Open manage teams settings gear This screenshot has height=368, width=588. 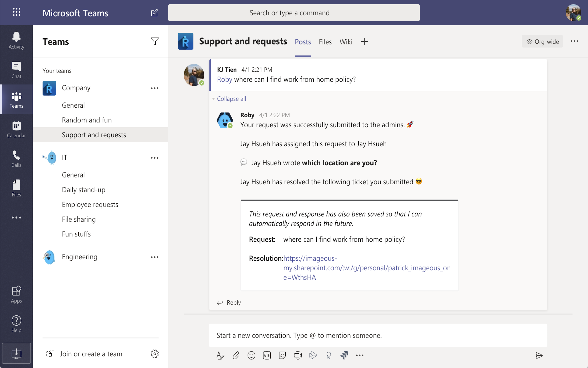[x=155, y=354]
